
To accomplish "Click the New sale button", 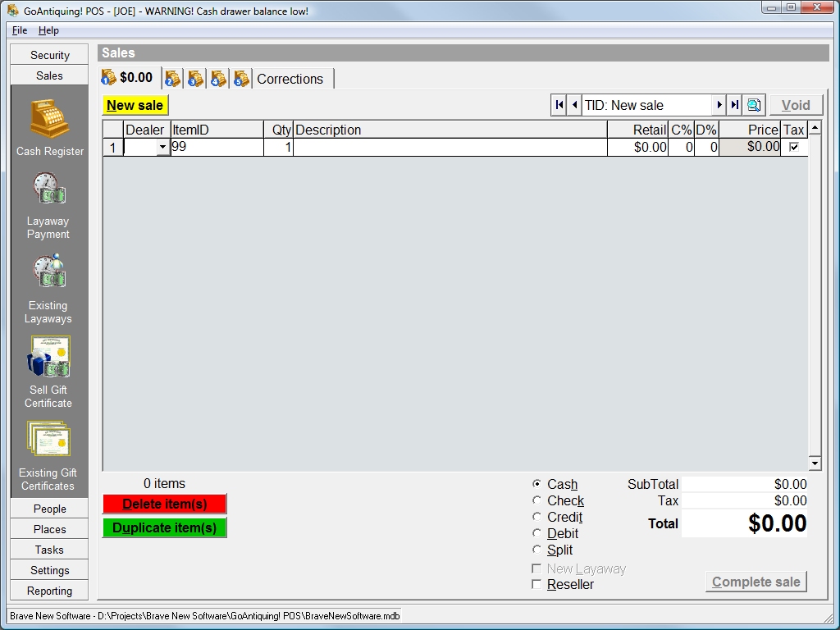I will 135,105.
